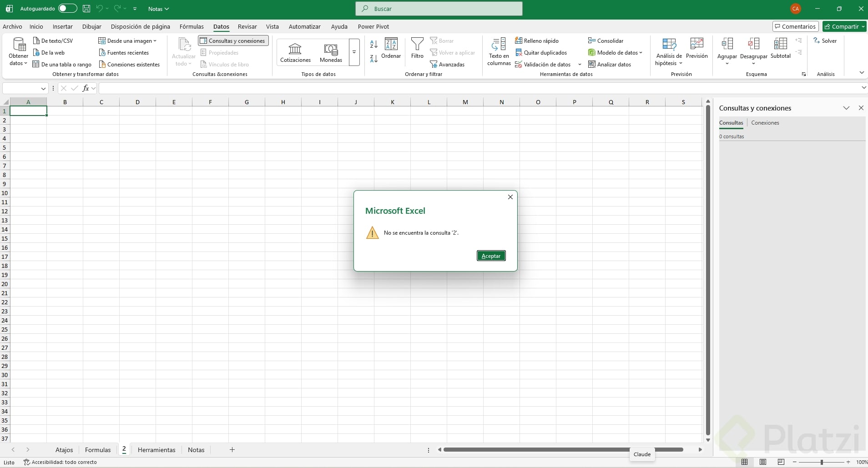Add a new sheet with plus button
Viewport: 868px width, 468px height.
(232, 450)
